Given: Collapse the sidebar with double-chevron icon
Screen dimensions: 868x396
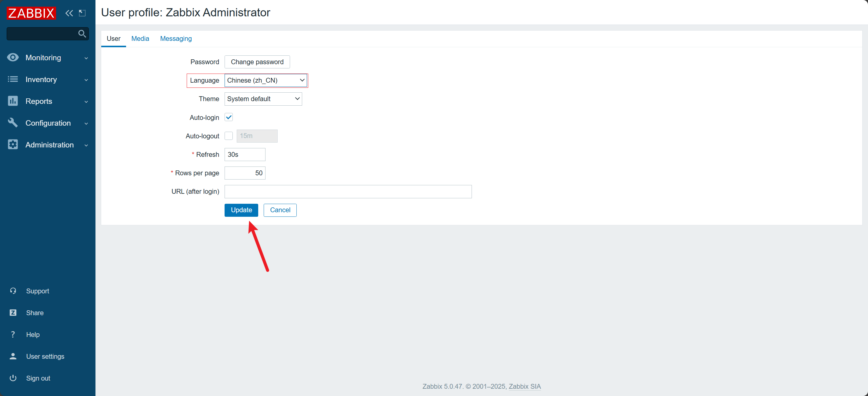Looking at the screenshot, I should [69, 13].
